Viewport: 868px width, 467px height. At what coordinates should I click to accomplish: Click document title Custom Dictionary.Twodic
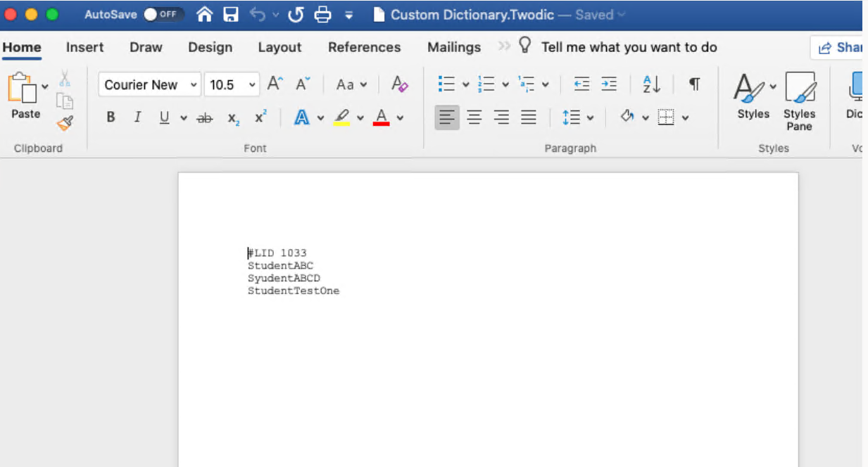[x=472, y=15]
